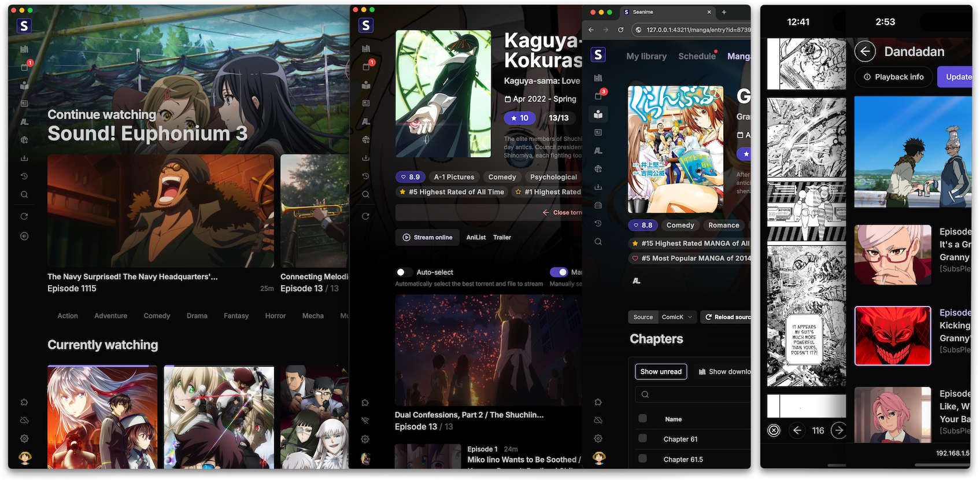Close the manga reader with X icon
The width and height of the screenshot is (980, 480).
coord(774,430)
